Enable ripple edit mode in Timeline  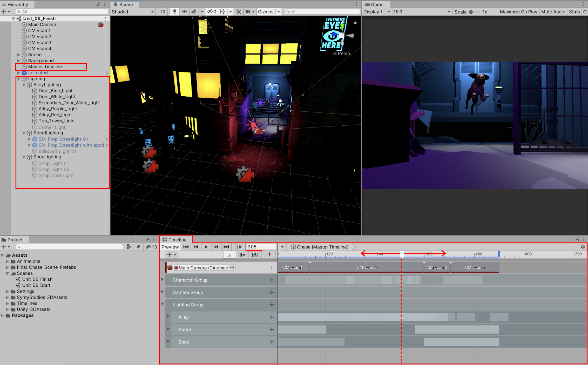(x=242, y=255)
